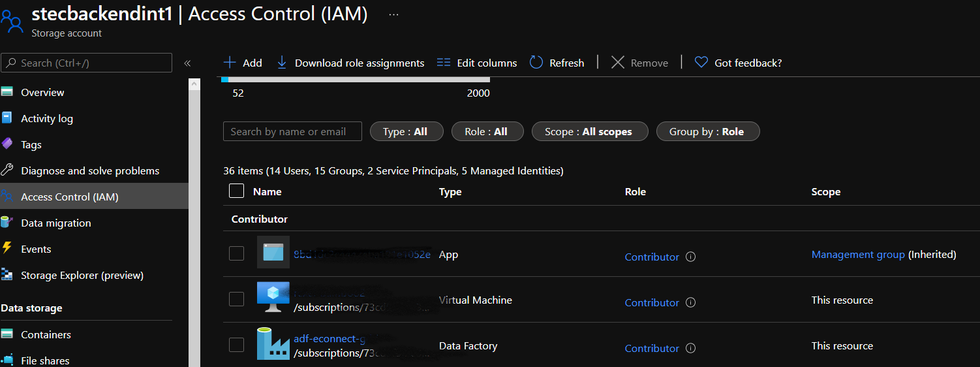Sort by the Role column header
This screenshot has width=980, height=367.
pos(635,191)
